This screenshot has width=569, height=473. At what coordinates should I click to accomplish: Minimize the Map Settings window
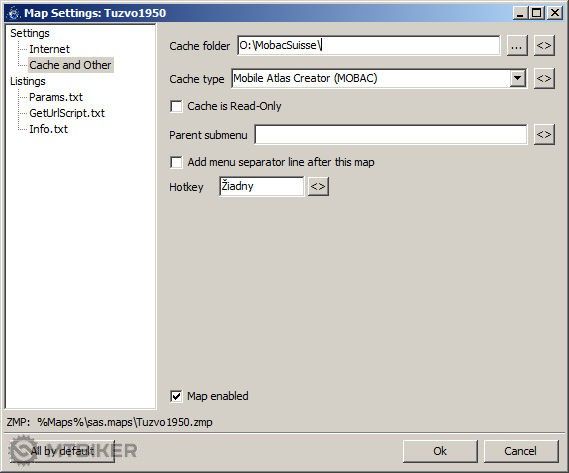coord(521,13)
